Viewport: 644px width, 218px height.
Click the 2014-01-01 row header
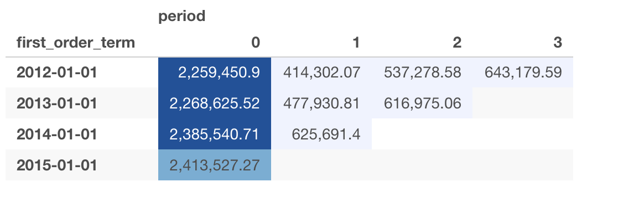(57, 134)
